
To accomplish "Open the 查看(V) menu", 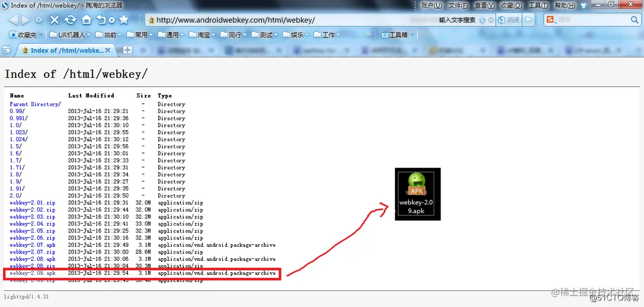I will click(485, 5).
